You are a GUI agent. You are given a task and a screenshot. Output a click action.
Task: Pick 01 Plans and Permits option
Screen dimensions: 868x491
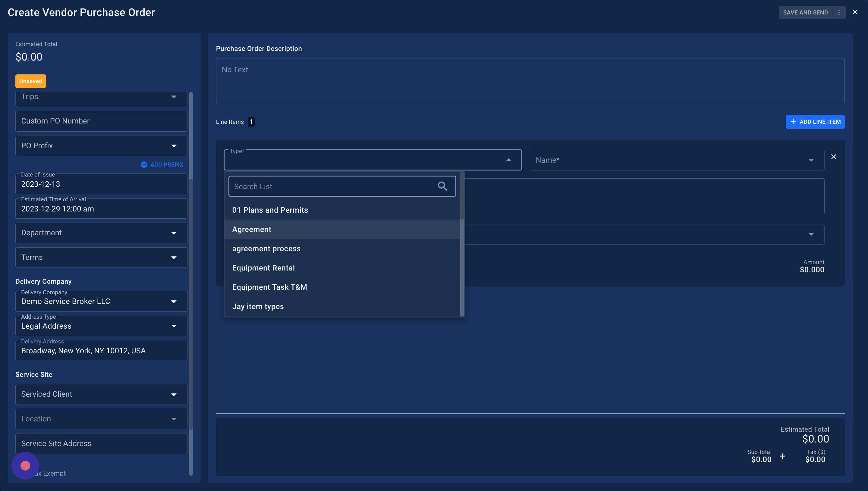tap(270, 210)
